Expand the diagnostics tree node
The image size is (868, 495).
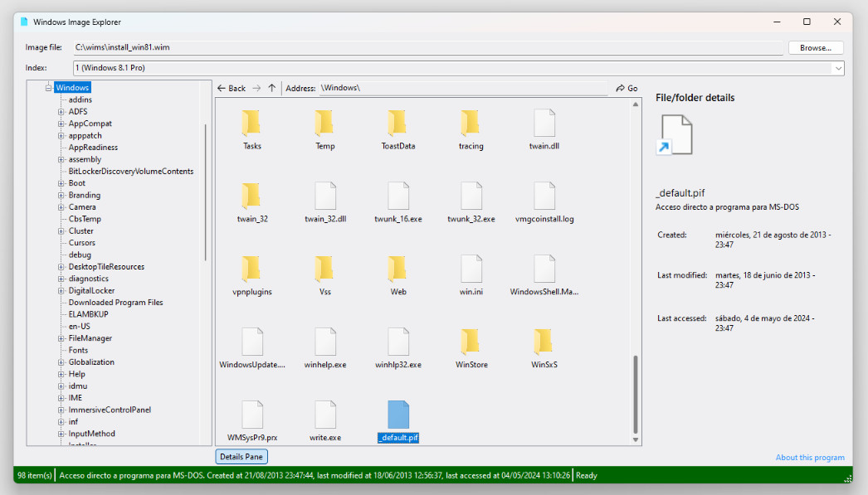(x=61, y=279)
